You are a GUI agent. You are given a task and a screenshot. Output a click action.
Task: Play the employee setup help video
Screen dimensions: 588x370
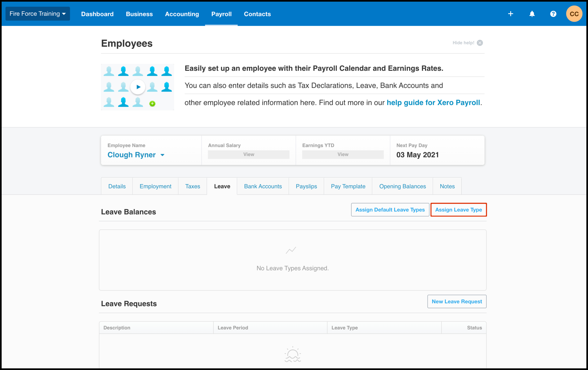(138, 87)
